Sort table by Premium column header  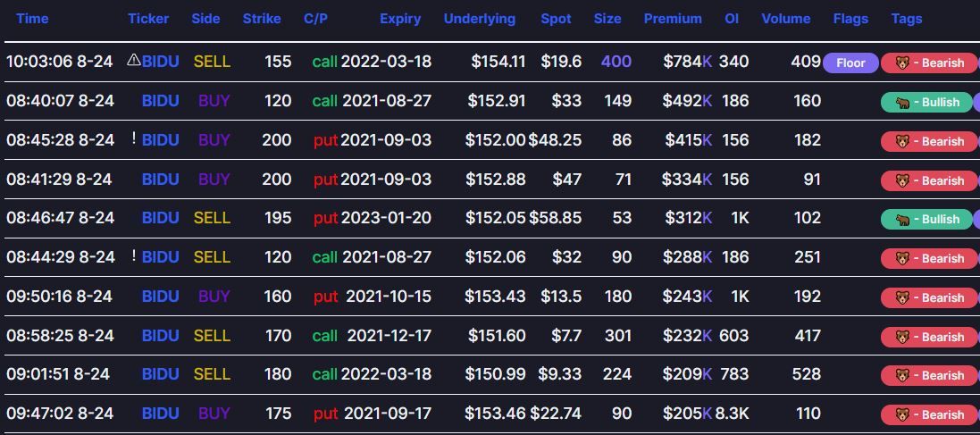pyautogui.click(x=673, y=19)
